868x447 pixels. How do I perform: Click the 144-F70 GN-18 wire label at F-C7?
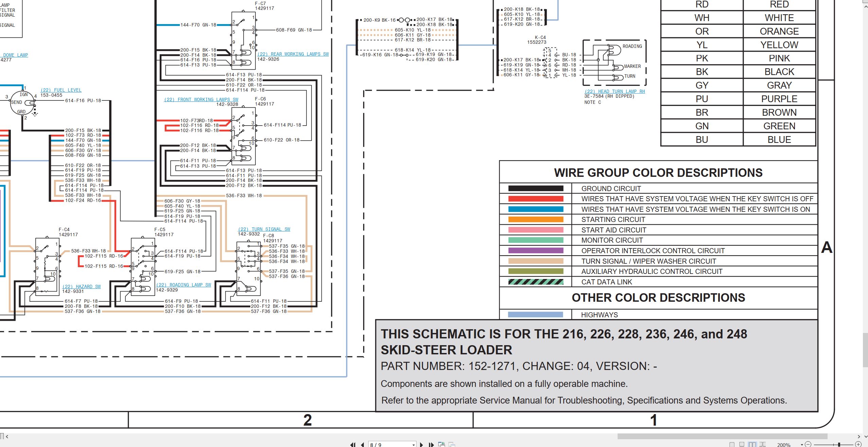[198, 25]
